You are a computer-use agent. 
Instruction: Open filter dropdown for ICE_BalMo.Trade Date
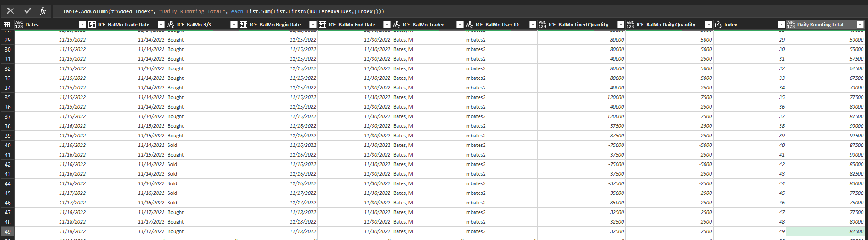click(x=161, y=25)
